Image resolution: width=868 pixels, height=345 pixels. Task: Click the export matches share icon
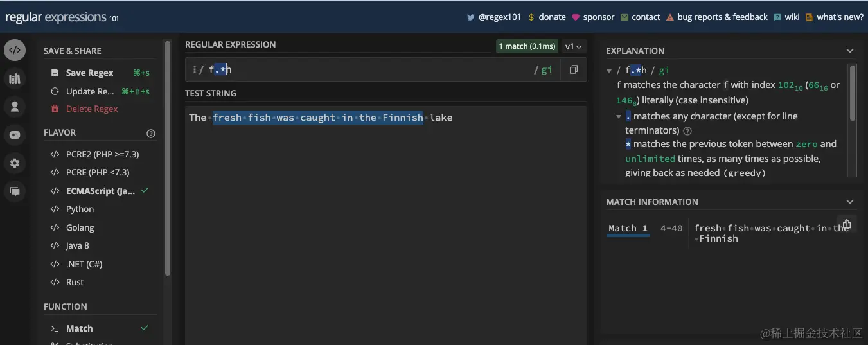pos(847,224)
